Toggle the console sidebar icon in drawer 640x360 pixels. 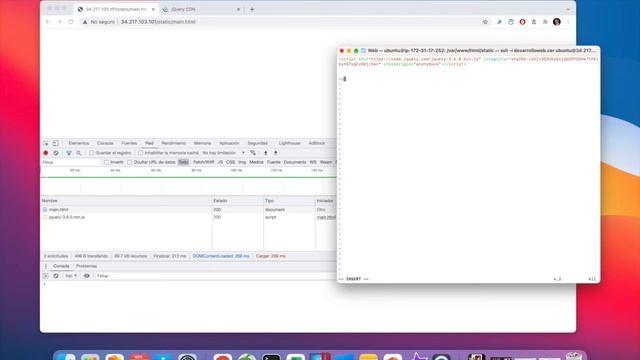pyautogui.click(x=46, y=276)
